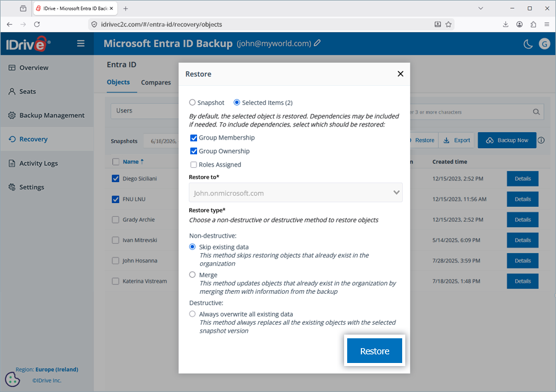Click the search magnifier icon
The width and height of the screenshot is (556, 392).
coord(536,112)
